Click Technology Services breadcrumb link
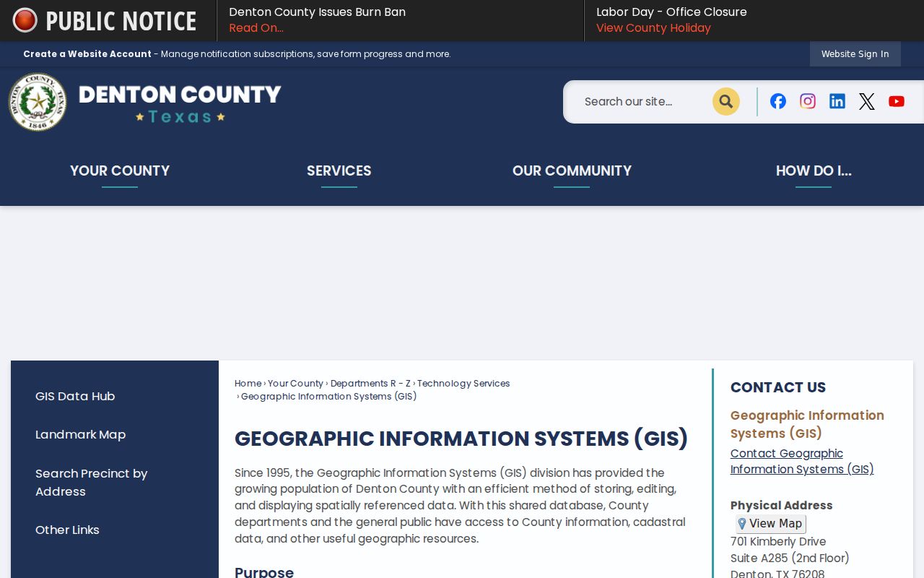Viewport: 924px width, 578px height. pyautogui.click(x=463, y=384)
